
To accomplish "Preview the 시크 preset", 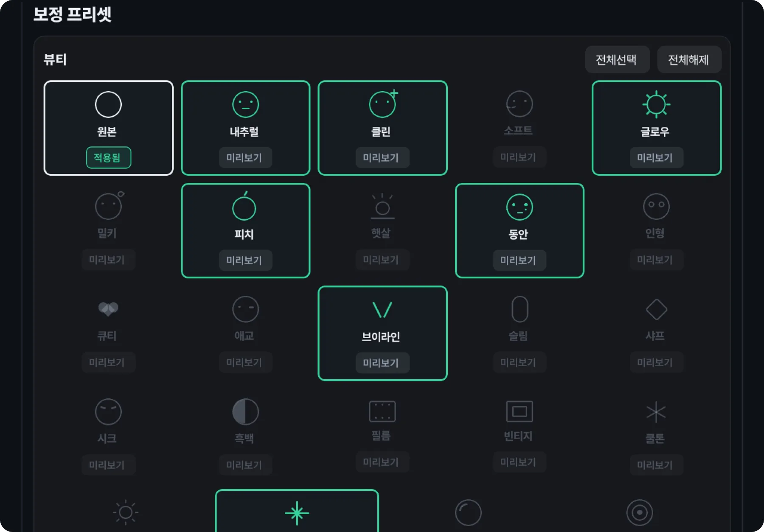I will (108, 465).
